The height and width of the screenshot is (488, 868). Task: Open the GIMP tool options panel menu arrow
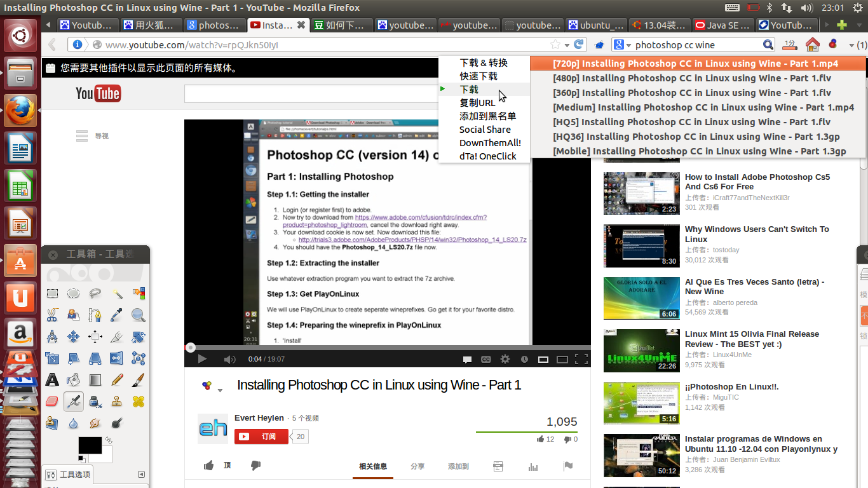point(141,474)
